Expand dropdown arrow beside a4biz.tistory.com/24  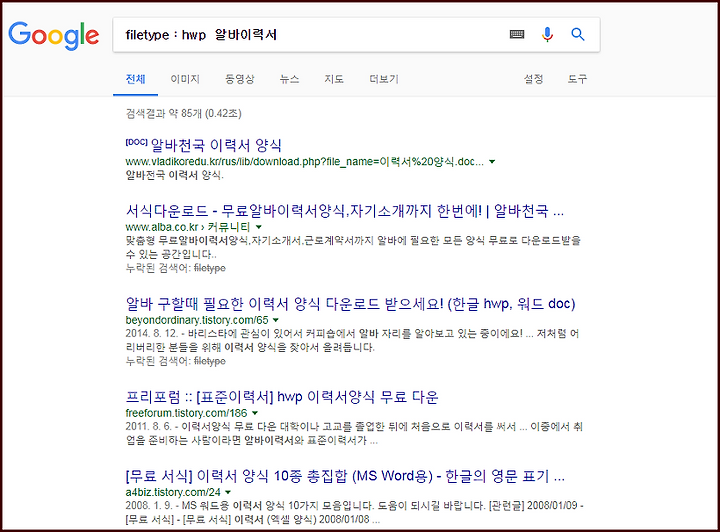click(228, 492)
